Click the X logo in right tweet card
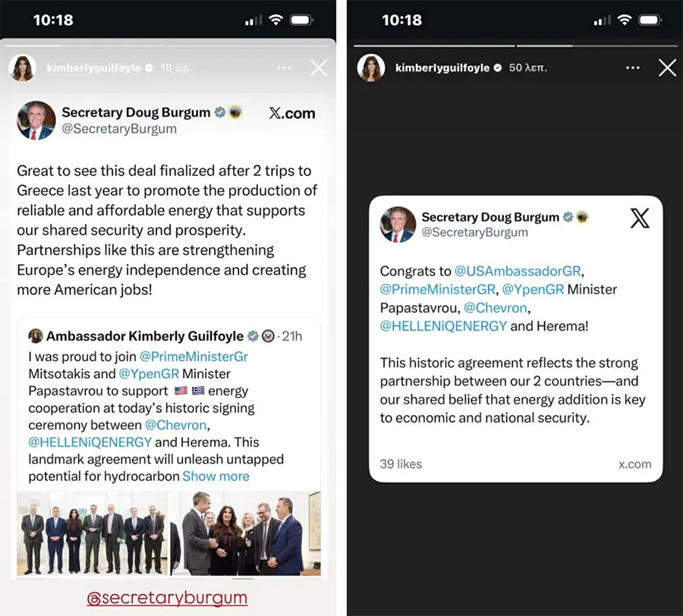This screenshot has height=616, width=683. (640, 218)
